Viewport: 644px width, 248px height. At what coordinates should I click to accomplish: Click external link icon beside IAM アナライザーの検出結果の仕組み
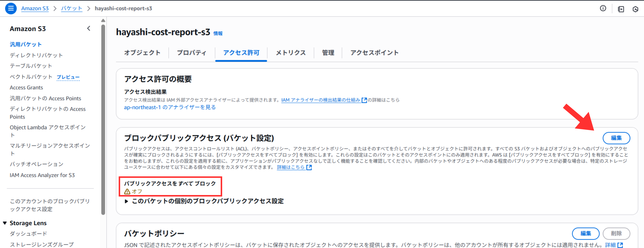point(364,100)
